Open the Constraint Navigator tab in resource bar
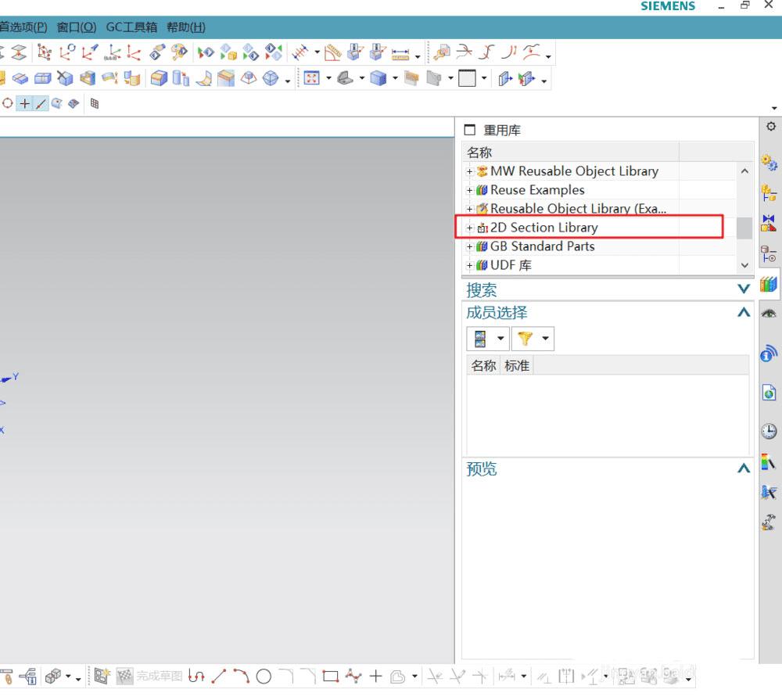This screenshot has height=700, width=782. point(769,224)
